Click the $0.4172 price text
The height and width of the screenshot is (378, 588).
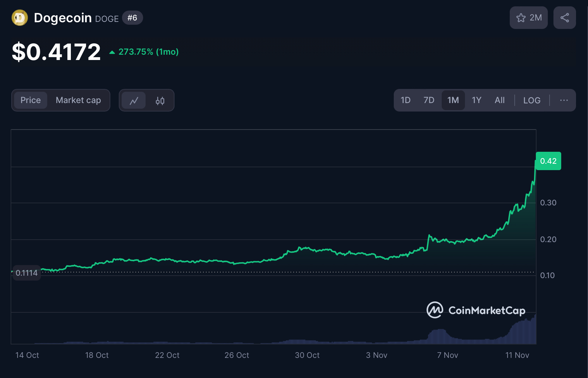pyautogui.click(x=56, y=52)
